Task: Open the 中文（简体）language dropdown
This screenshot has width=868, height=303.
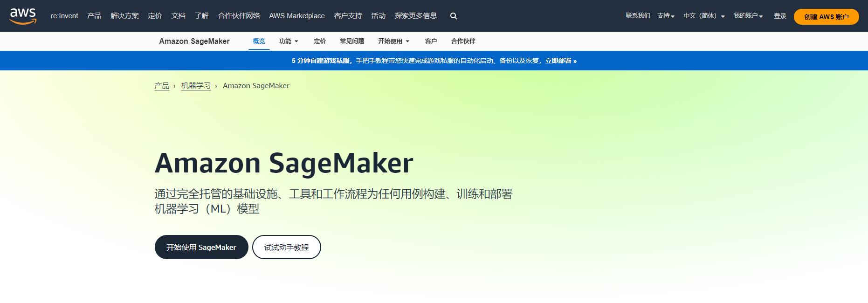Action: click(703, 16)
